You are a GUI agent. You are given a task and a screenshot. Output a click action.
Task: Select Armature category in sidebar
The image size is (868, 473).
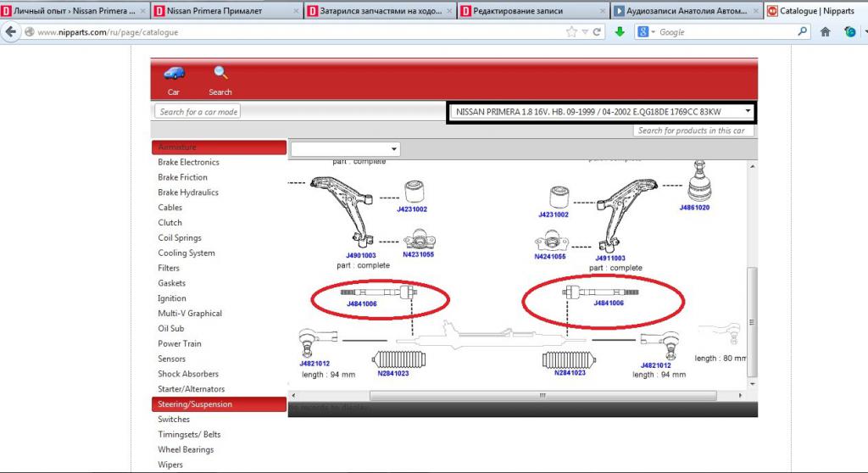click(x=219, y=147)
